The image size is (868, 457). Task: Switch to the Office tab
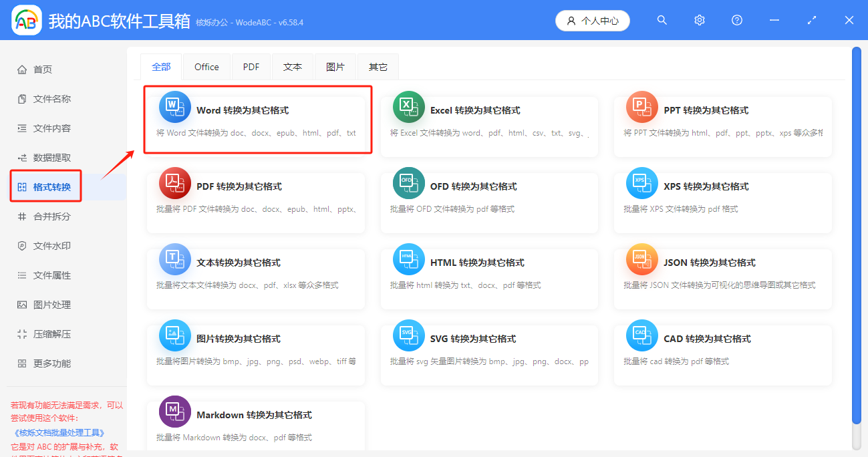click(206, 66)
